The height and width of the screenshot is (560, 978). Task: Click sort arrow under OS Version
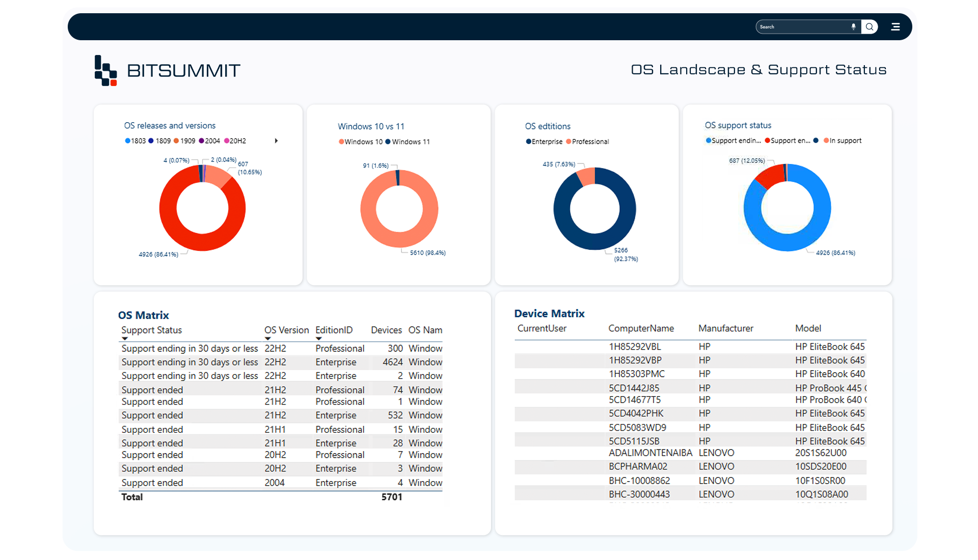(x=267, y=339)
